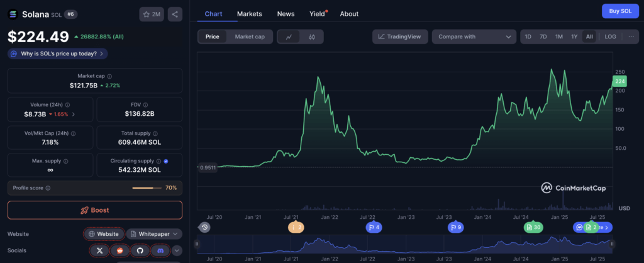Image resolution: width=644 pixels, height=263 pixels.
Task: Click the $136.82B FDV value
Action: (x=140, y=114)
